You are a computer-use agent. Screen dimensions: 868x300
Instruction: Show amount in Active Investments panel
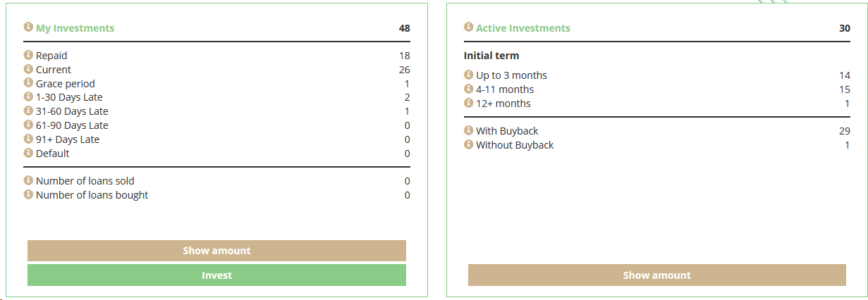pyautogui.click(x=656, y=275)
